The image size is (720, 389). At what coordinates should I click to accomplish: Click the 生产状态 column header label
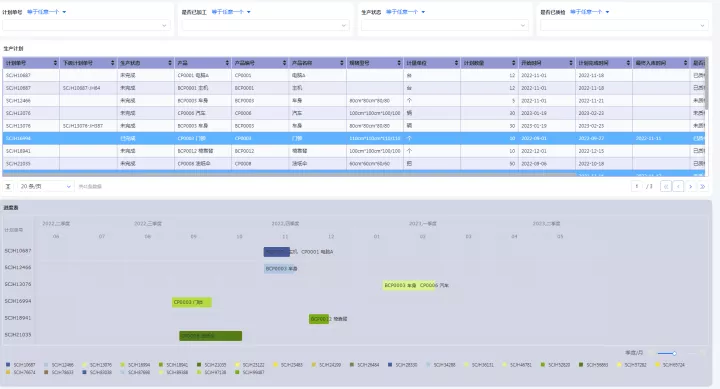click(x=130, y=63)
